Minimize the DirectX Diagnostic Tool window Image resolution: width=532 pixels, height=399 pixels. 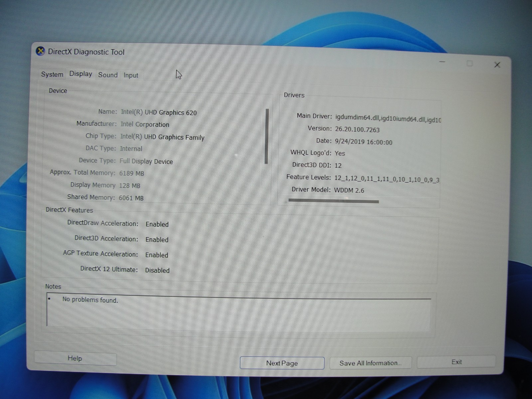[442, 62]
